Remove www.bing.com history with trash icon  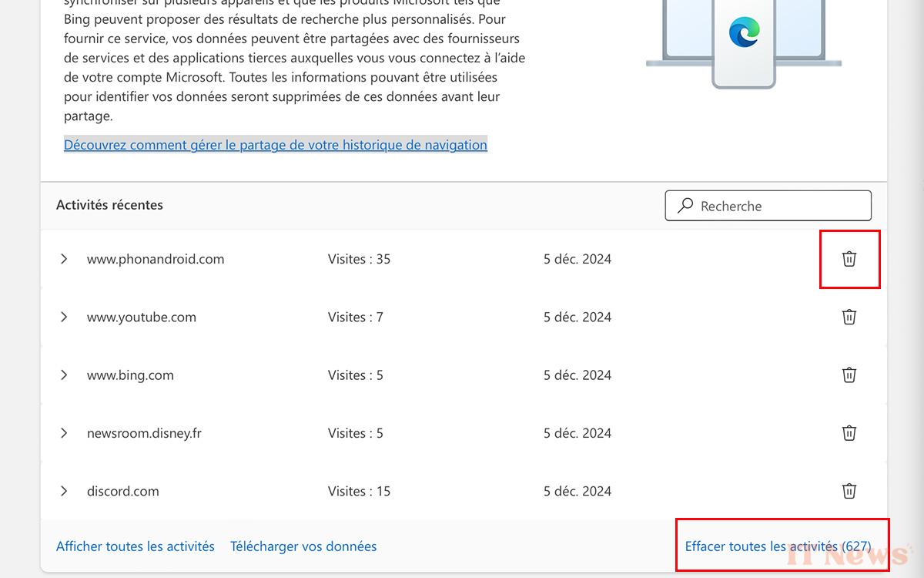[x=849, y=375]
